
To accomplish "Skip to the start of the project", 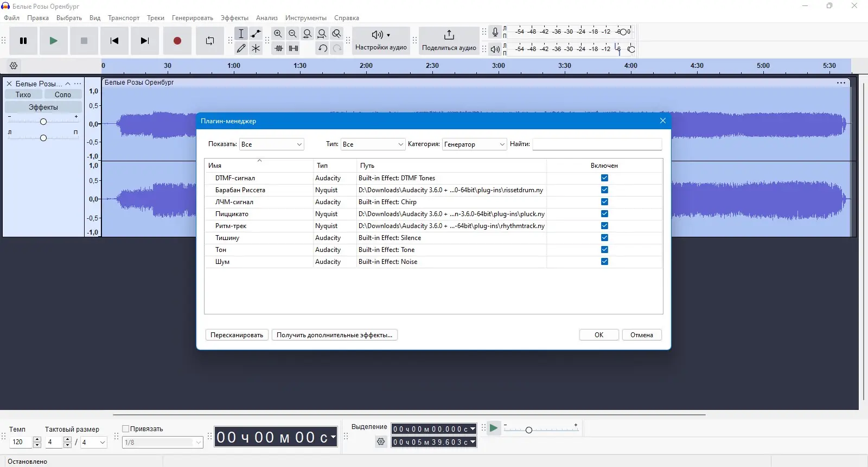I will point(114,41).
